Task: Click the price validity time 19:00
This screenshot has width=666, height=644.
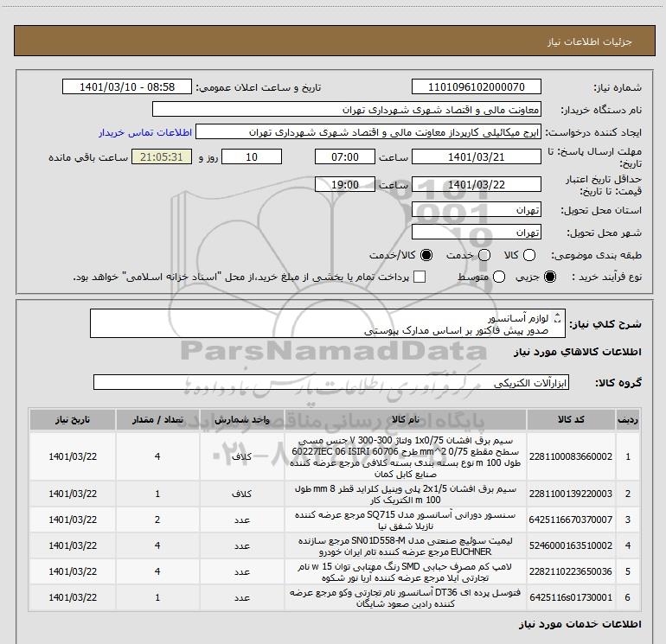Action: pyautogui.click(x=345, y=184)
